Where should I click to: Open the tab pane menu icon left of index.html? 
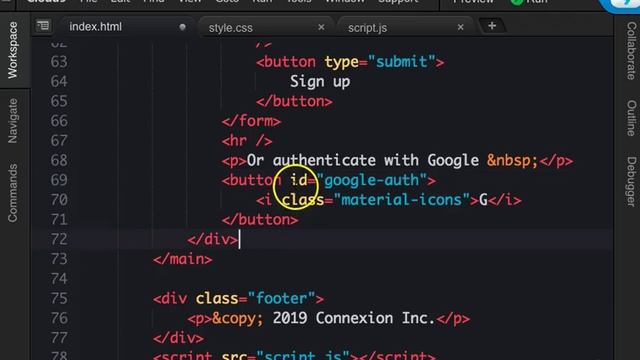(43, 26)
